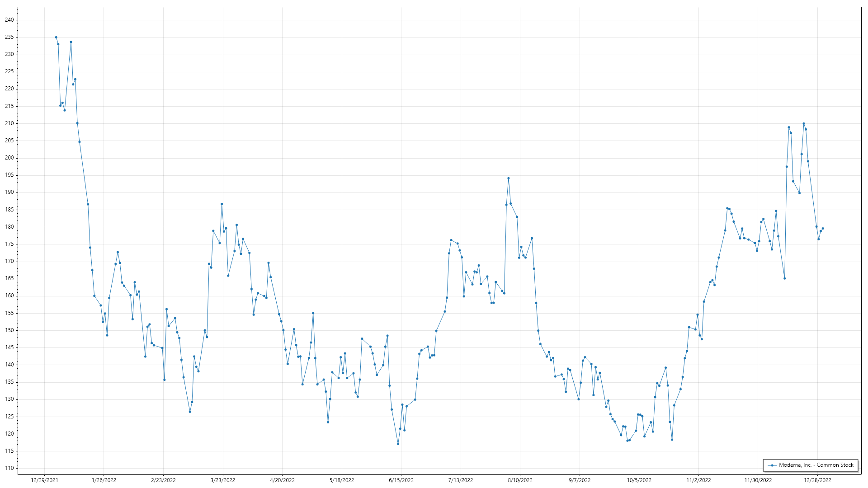Click the Moderna, Inc. - Common Stock legend label
Screen dimensions: 868x488
[x=816, y=465]
